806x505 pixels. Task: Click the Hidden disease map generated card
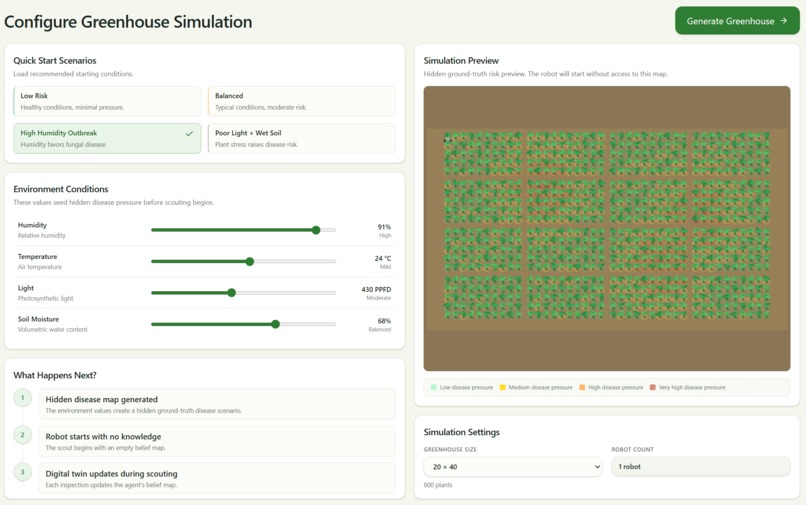[217, 404]
